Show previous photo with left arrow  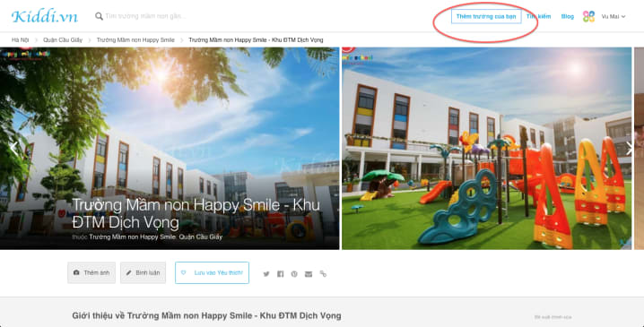point(14,148)
